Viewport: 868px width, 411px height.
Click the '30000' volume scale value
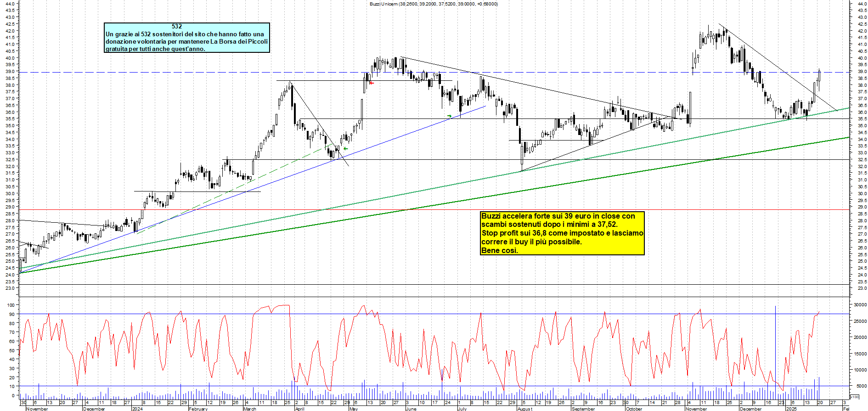click(860, 304)
